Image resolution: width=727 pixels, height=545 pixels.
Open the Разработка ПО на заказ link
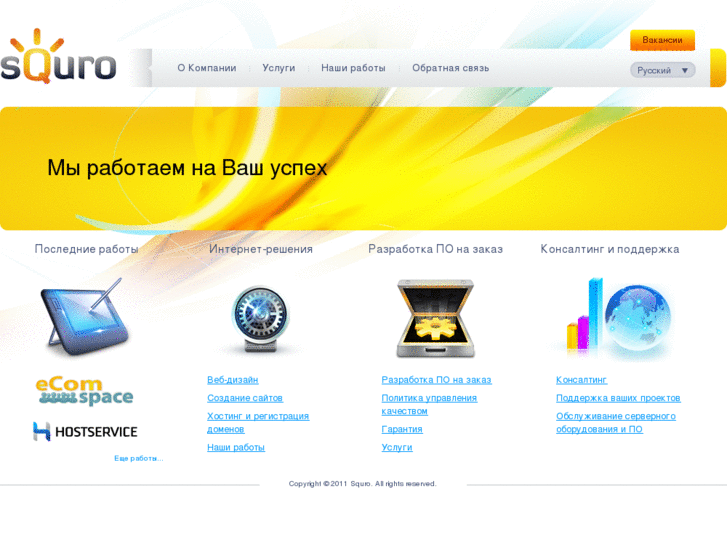pyautogui.click(x=436, y=380)
